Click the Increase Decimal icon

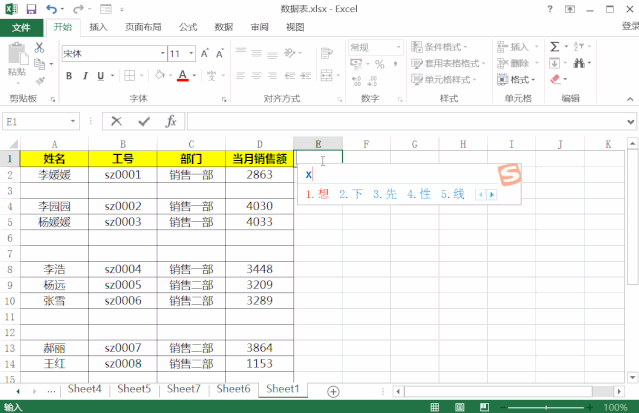coord(356,81)
